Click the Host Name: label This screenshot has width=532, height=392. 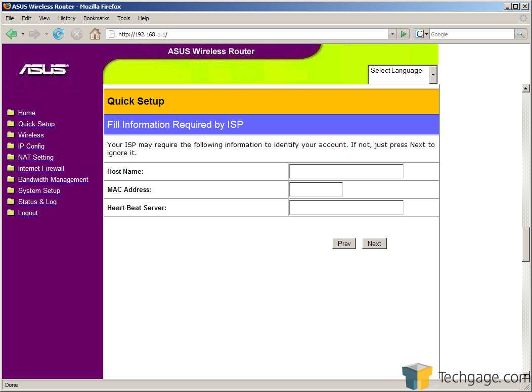(x=125, y=171)
